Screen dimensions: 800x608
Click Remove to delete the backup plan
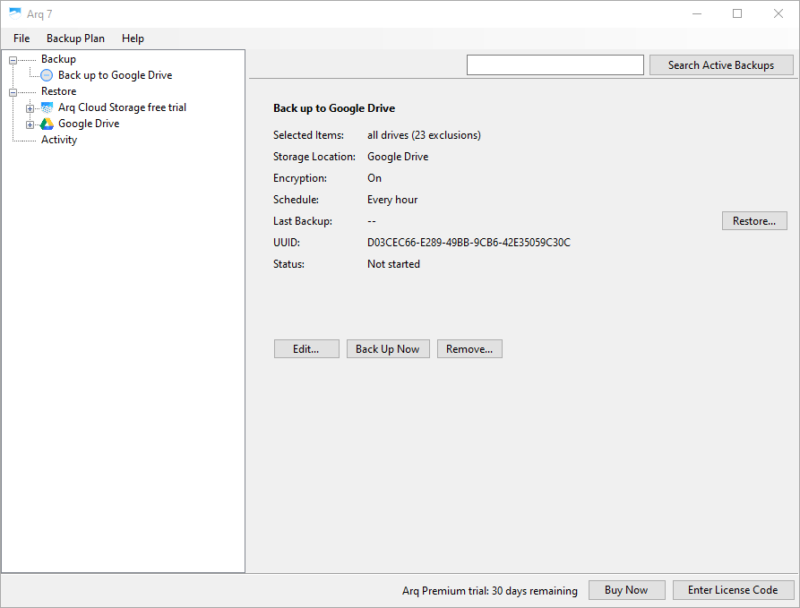click(469, 348)
